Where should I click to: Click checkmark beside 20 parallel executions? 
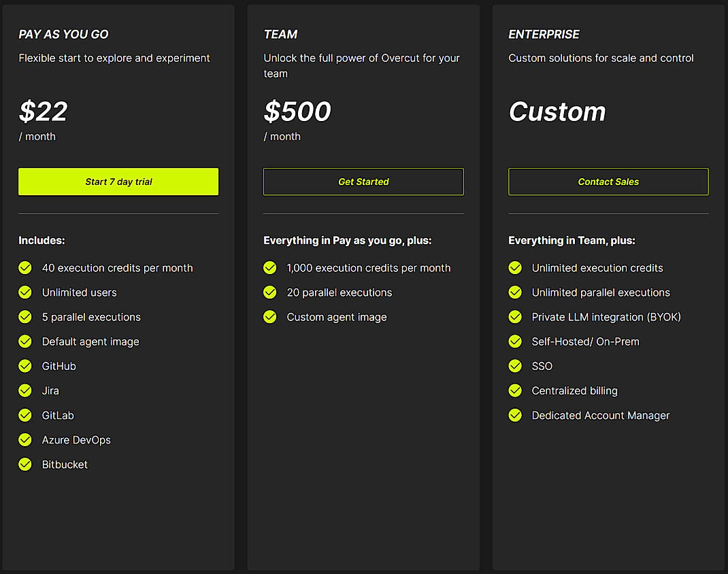[270, 292]
